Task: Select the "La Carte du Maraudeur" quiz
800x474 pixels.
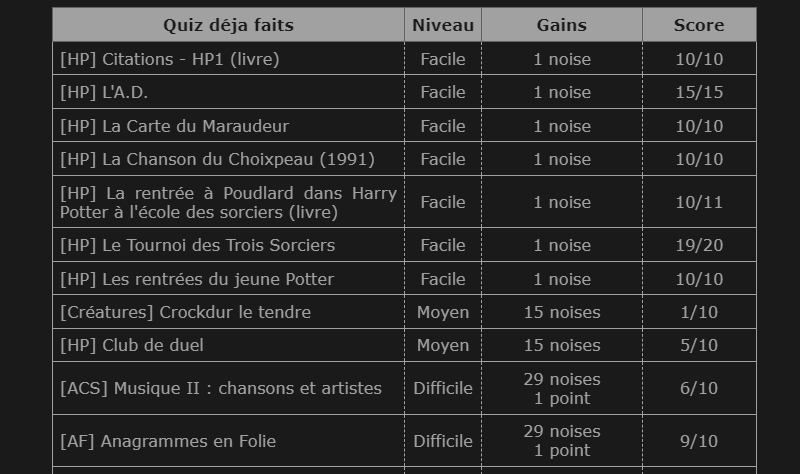Action: click(175, 126)
